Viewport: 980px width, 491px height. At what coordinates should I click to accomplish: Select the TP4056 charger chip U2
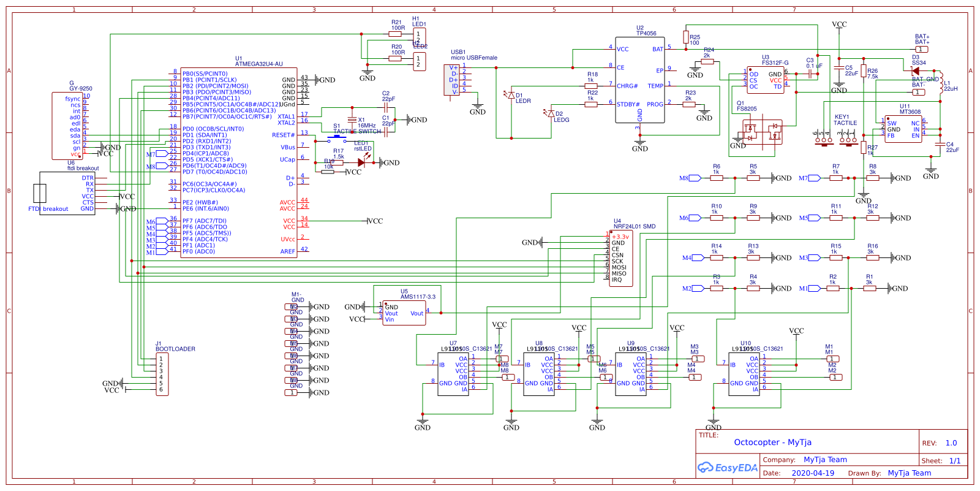coord(639,80)
